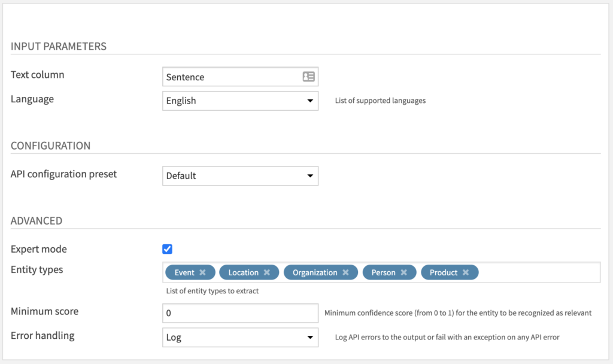The image size is (613, 364).
Task: Click the API configuration preset label
Action: coord(63,174)
